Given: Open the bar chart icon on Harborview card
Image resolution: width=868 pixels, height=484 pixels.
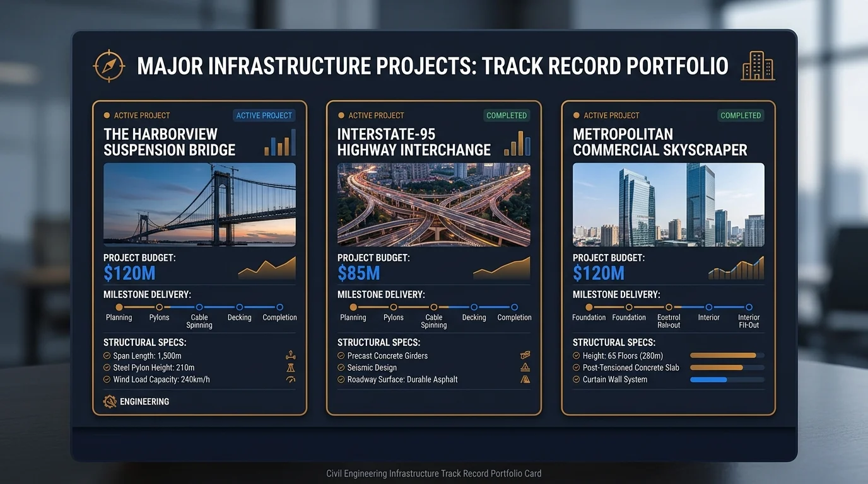Looking at the screenshot, I should [280, 142].
